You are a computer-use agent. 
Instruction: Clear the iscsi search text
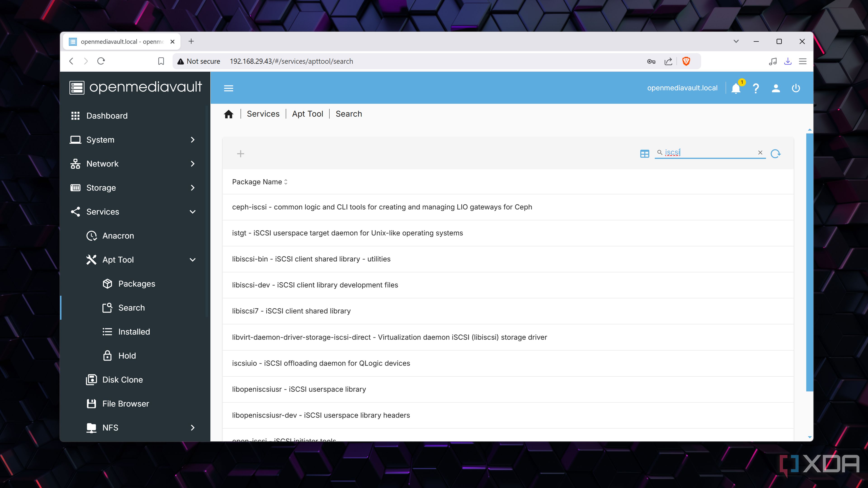pos(760,152)
